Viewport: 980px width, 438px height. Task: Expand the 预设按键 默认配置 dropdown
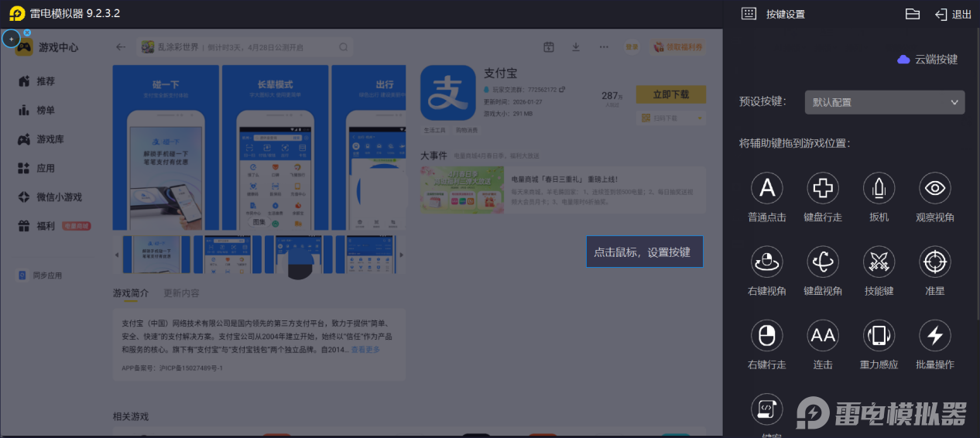click(x=885, y=102)
